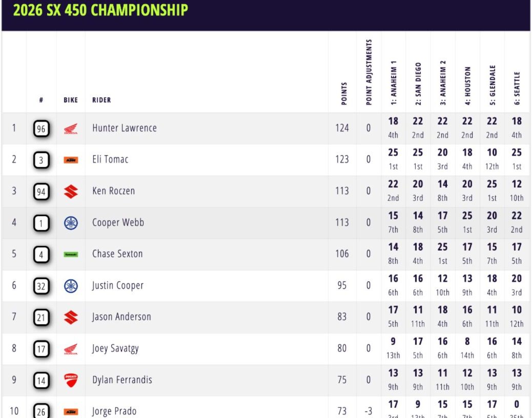Click number 32 rider badge
This screenshot has height=418, width=532.
[x=41, y=286]
